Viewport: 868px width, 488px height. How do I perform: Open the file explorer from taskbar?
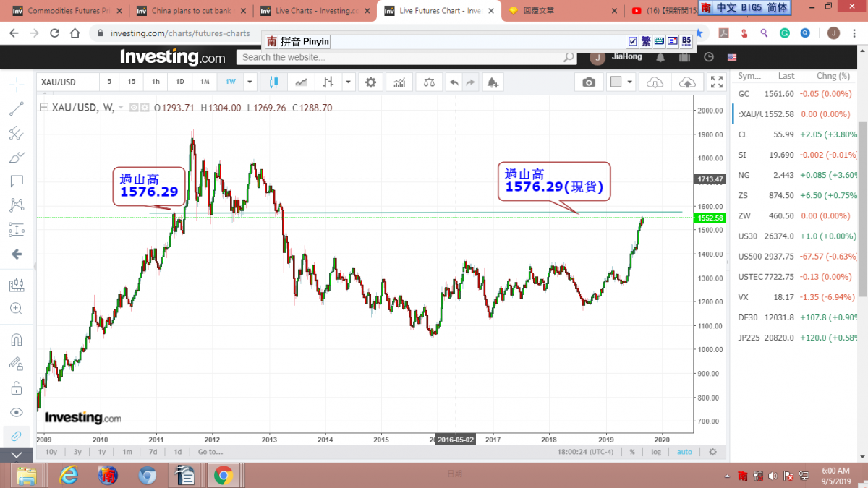(x=27, y=475)
